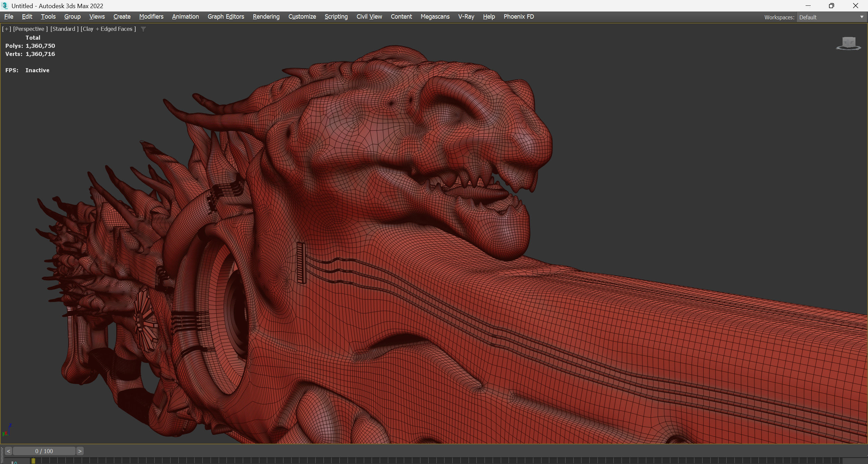
Task: Open the Edit menu
Action: click(x=27, y=17)
